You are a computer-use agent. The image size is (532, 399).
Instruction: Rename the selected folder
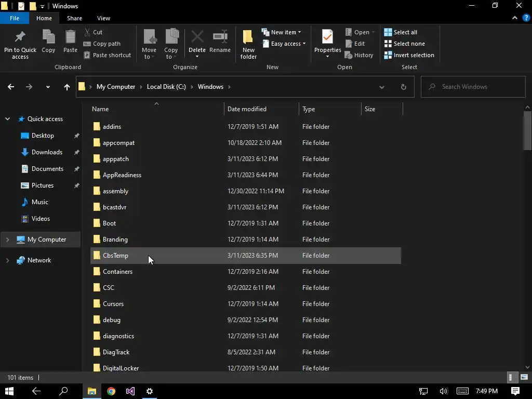point(220,41)
